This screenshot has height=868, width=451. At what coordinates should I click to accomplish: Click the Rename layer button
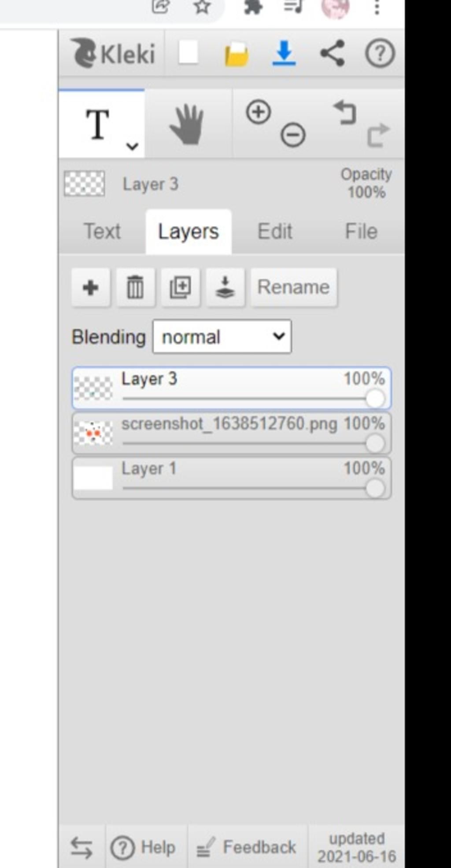(294, 287)
